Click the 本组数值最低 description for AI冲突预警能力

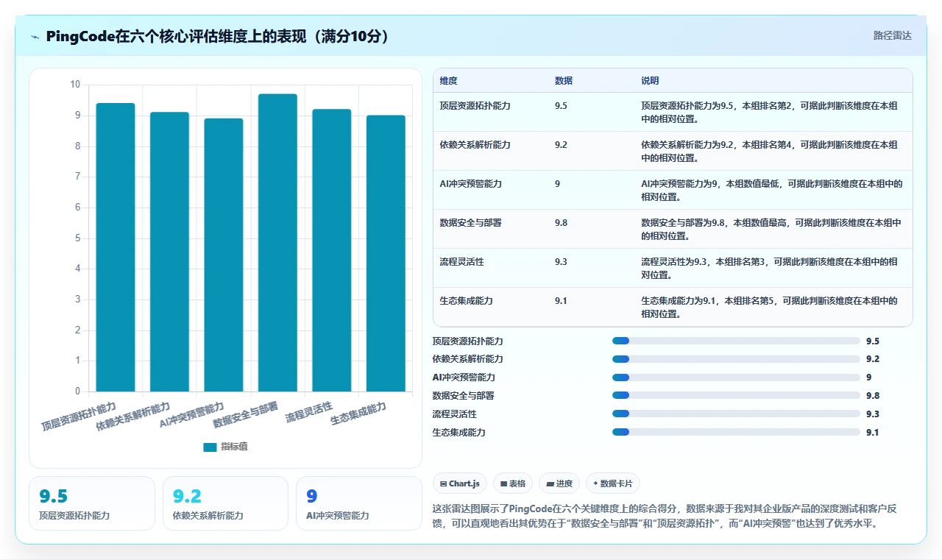pos(771,190)
